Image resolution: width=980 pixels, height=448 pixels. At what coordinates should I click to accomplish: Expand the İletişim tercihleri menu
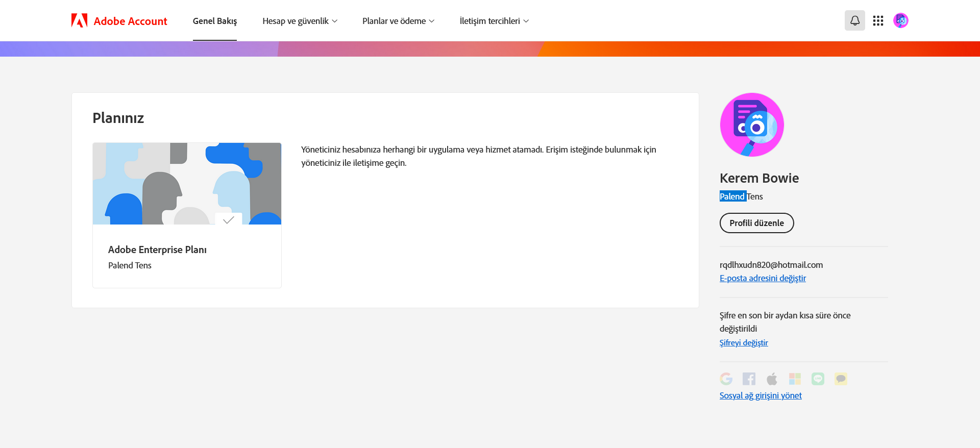coord(494,21)
